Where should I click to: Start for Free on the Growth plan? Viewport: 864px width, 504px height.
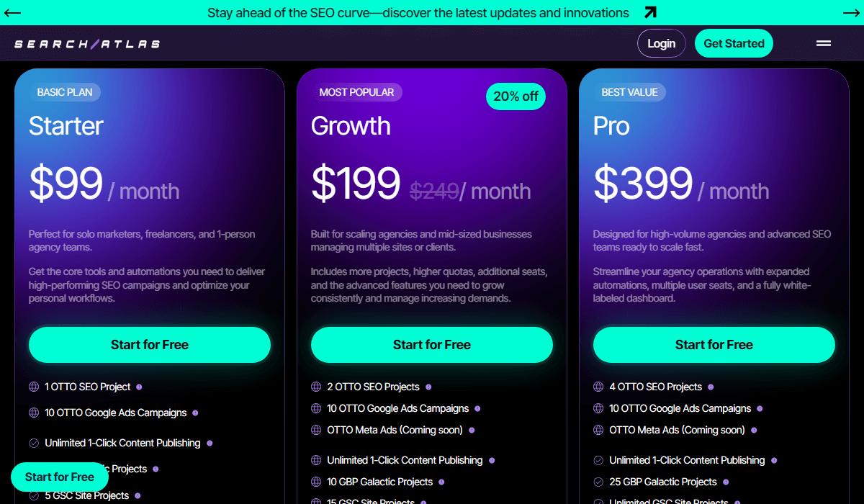[432, 345]
